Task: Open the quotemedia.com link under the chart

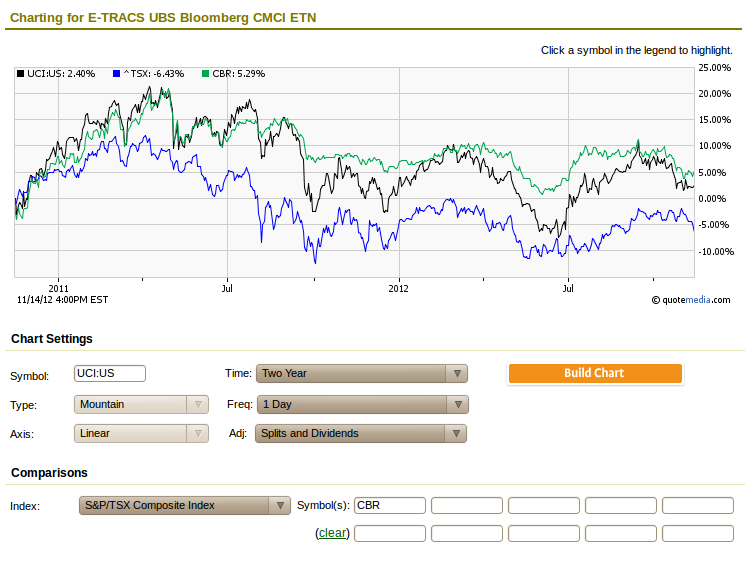Action: point(695,300)
